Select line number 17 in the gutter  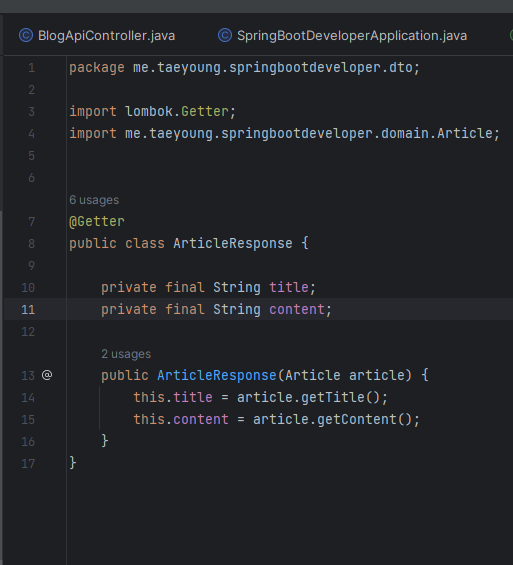[x=28, y=463]
